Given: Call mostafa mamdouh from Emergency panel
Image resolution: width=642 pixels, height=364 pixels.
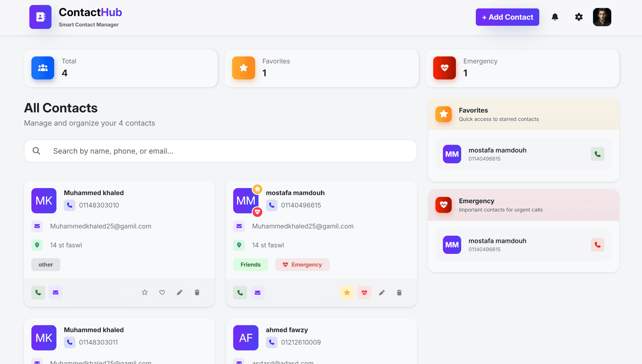Looking at the screenshot, I should (598, 245).
